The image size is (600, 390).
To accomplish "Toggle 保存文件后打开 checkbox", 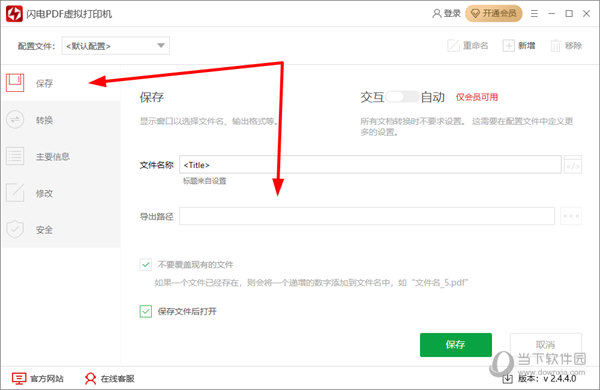I will pyautogui.click(x=145, y=311).
